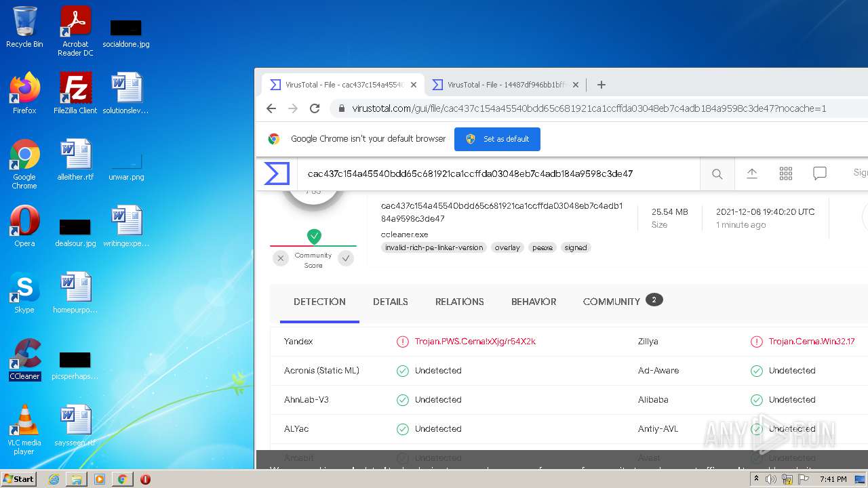Select the solutionslev document icon
868x488 pixels.
tap(126, 94)
